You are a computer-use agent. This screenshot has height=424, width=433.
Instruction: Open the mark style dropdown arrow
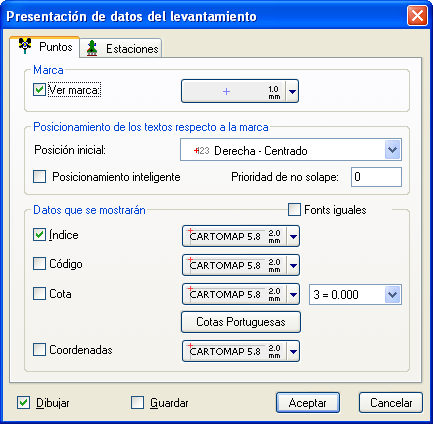[292, 91]
